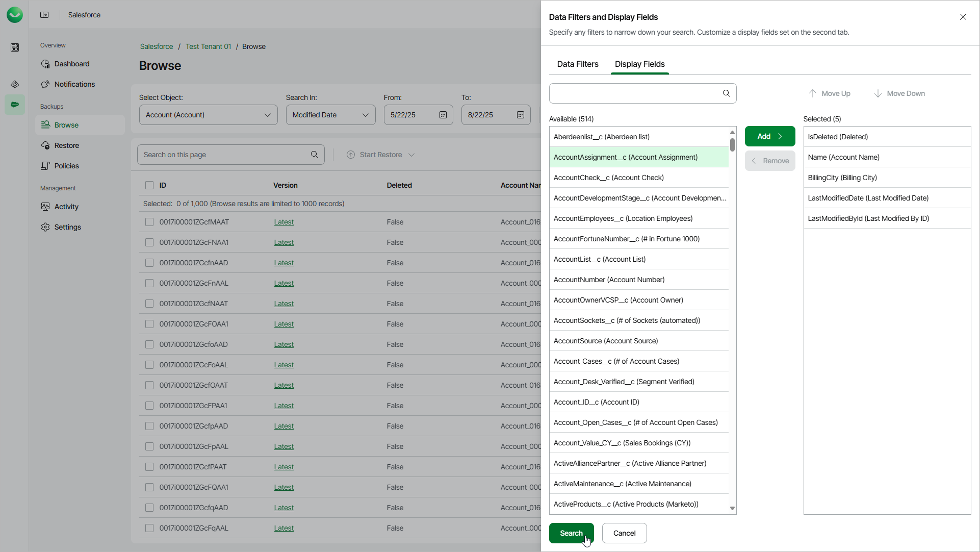Click the green Add button
980x552 pixels.
[x=769, y=136]
